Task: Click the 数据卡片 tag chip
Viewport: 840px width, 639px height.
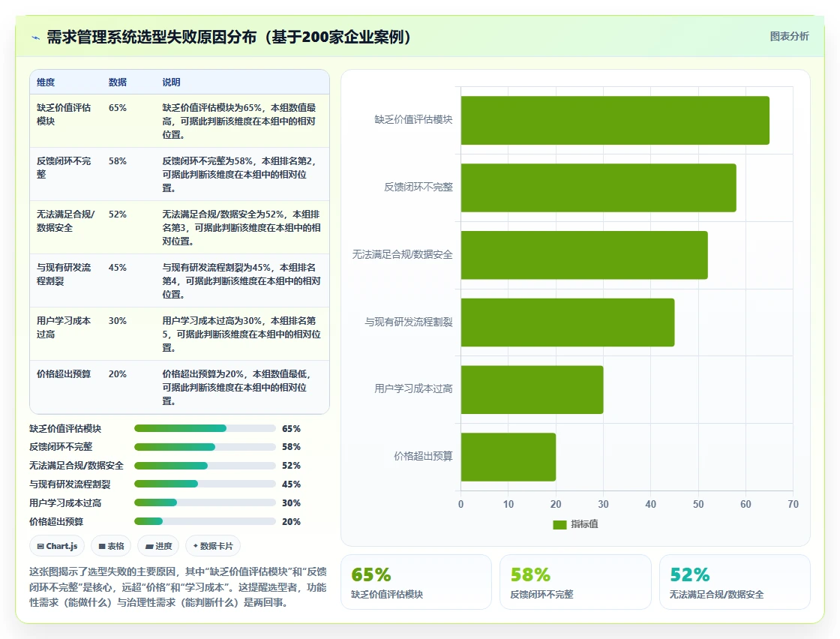Action: [x=213, y=546]
